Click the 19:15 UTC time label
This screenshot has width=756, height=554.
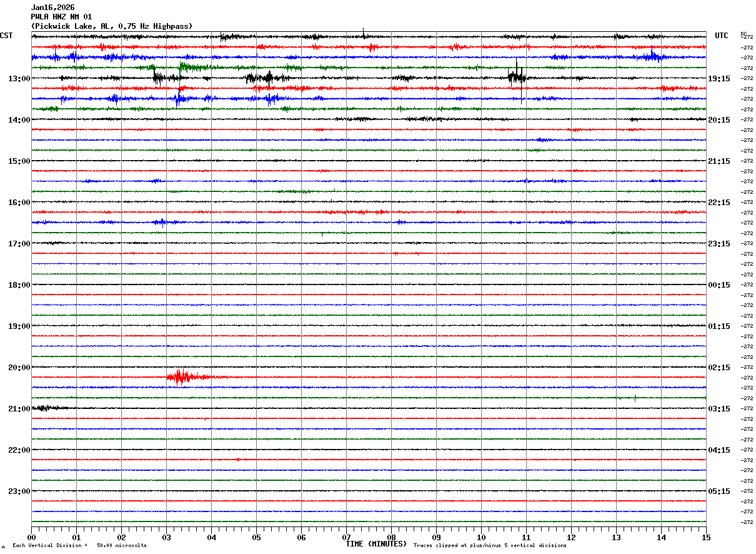719,79
